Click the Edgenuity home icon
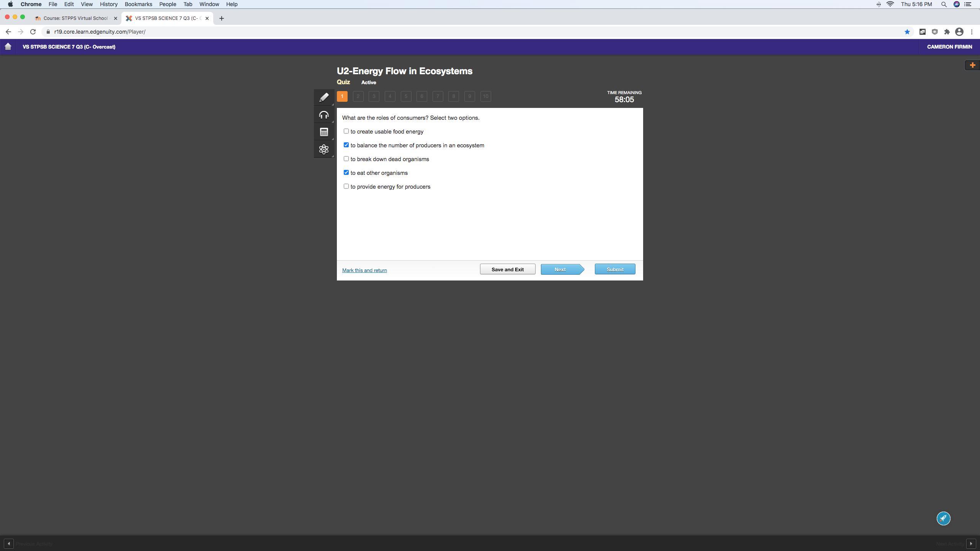The image size is (980, 551). [x=8, y=47]
